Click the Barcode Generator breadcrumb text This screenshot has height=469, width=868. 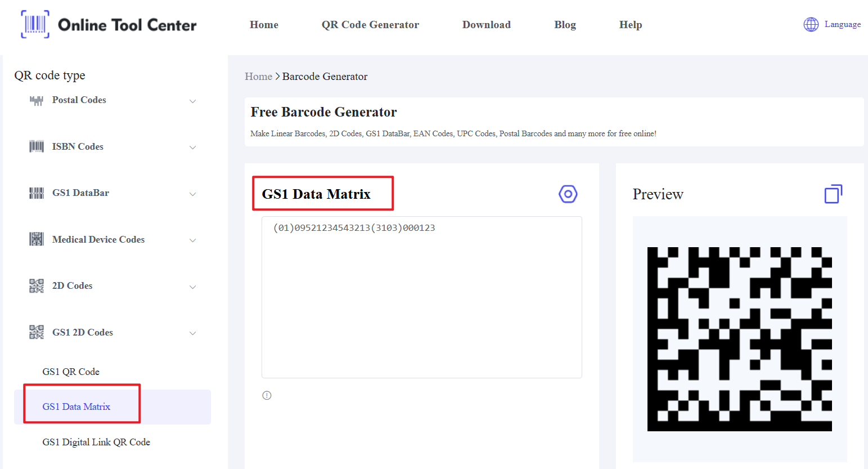pos(325,77)
